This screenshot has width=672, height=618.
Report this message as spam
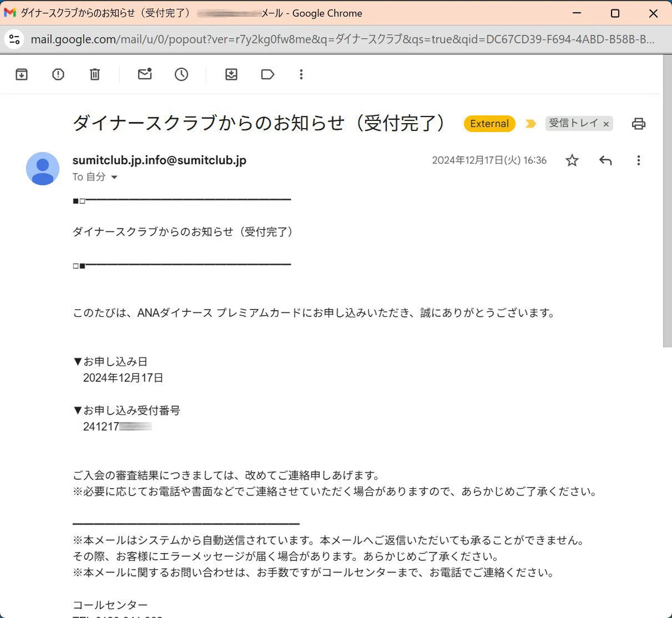pyautogui.click(x=58, y=74)
